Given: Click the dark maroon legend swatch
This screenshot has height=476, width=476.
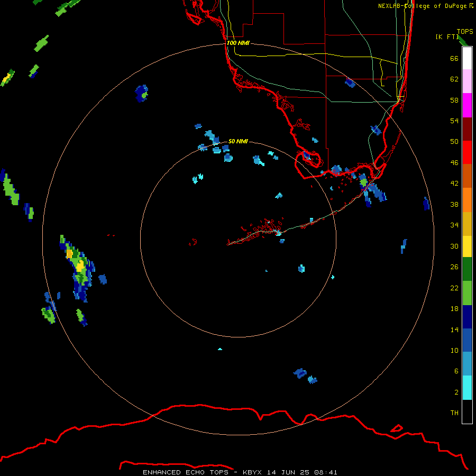Looking at the screenshot, I should point(467,129).
